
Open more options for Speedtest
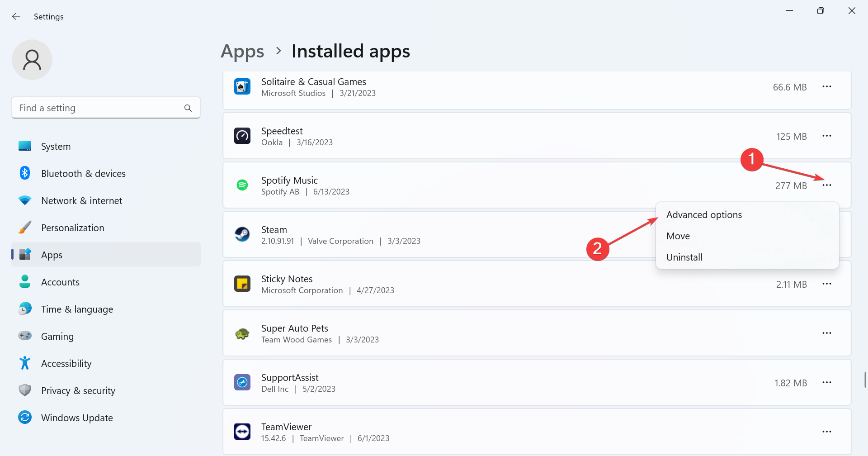(x=827, y=136)
